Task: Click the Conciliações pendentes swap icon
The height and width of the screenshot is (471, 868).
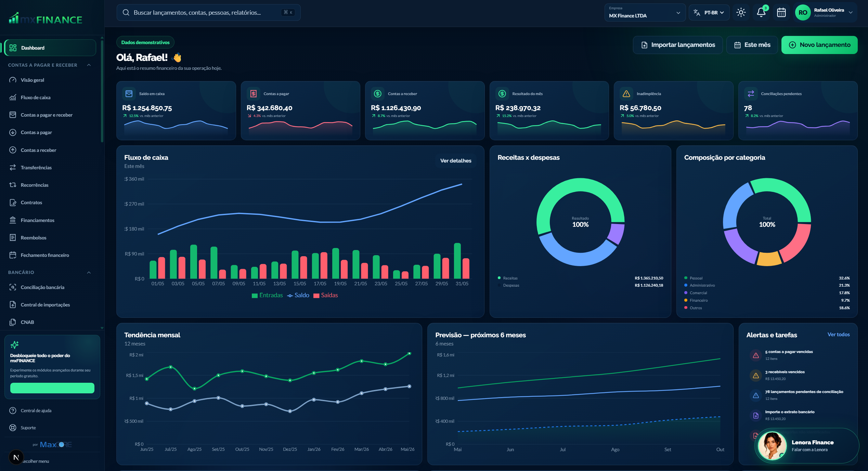Action: click(751, 94)
